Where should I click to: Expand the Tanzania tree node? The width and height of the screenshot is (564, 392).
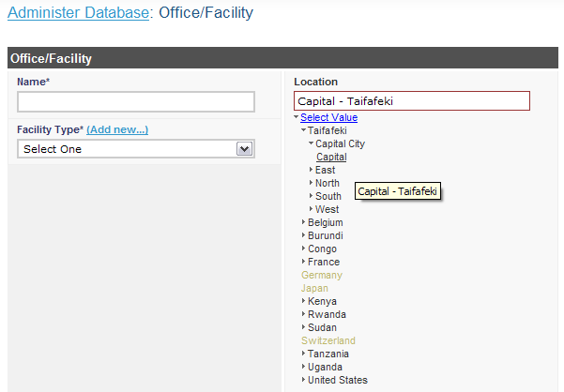coord(304,354)
